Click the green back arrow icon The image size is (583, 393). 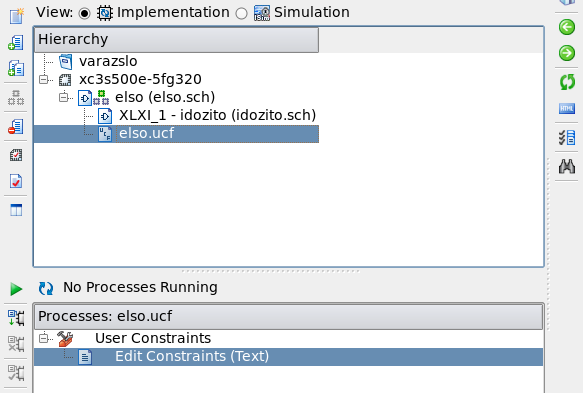pos(567,27)
